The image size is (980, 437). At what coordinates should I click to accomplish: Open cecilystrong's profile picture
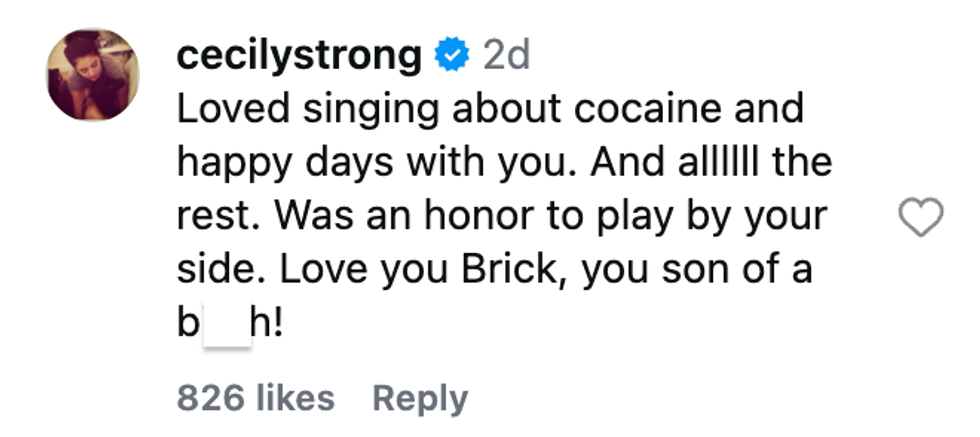click(92, 75)
